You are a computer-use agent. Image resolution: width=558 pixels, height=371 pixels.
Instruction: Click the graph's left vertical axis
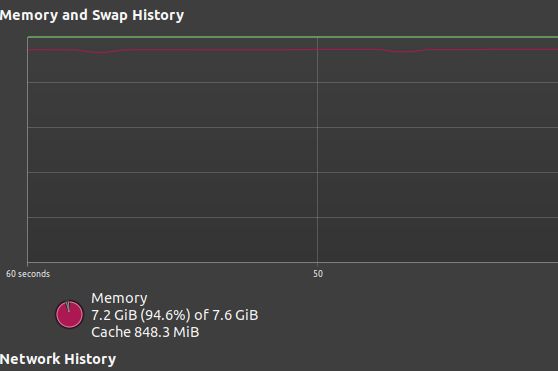[x=27, y=149]
